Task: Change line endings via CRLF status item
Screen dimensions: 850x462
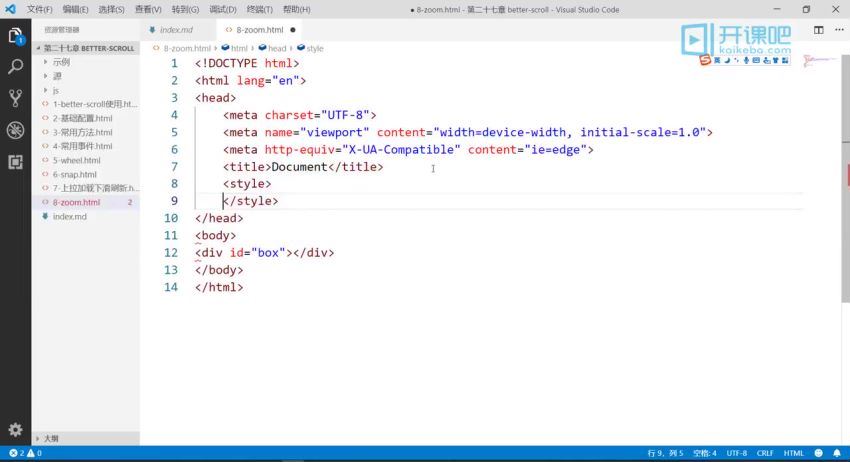Action: [x=765, y=453]
